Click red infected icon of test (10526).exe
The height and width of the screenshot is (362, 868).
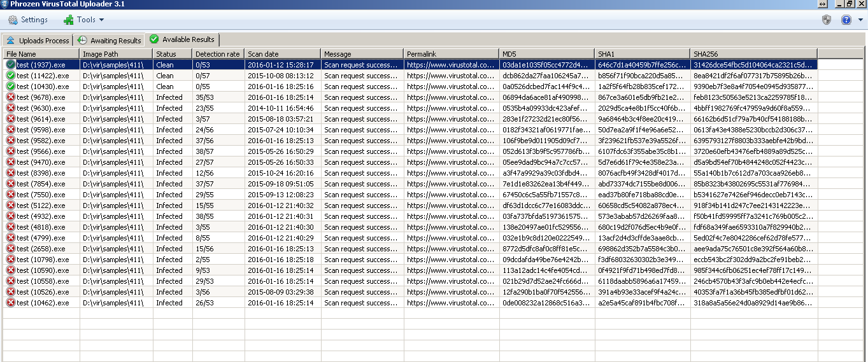(10, 292)
